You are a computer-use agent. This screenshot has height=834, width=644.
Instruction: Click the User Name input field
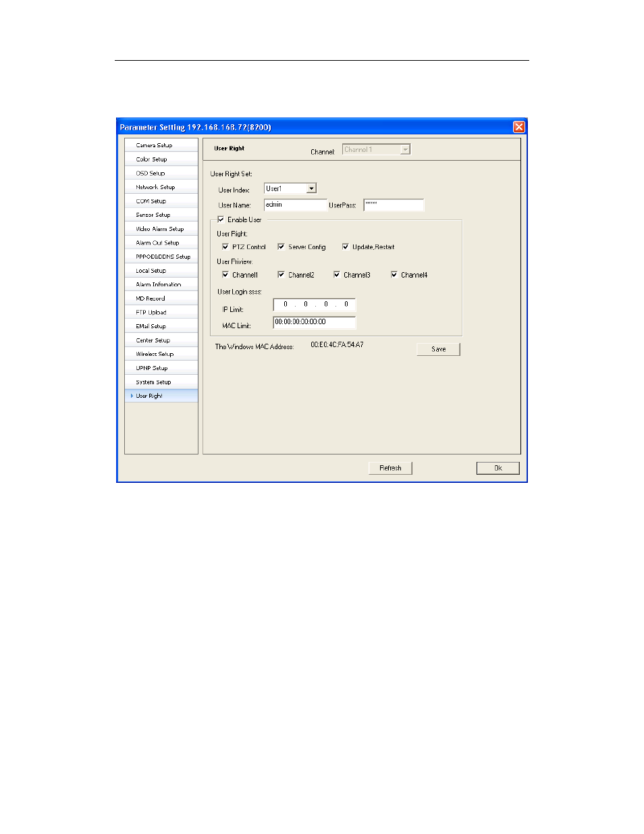296,205
